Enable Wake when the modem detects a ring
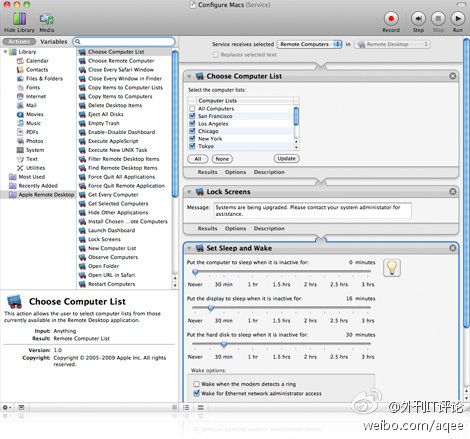Image resolution: width=470 pixels, height=439 pixels. (197, 384)
